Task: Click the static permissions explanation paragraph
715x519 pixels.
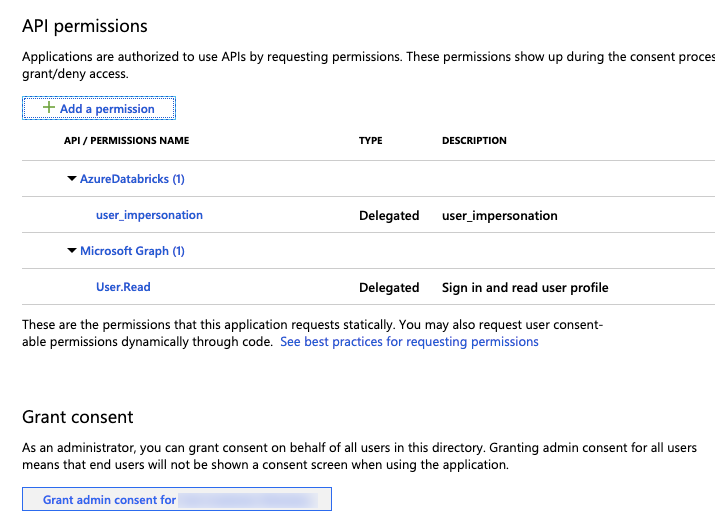Action: point(310,325)
